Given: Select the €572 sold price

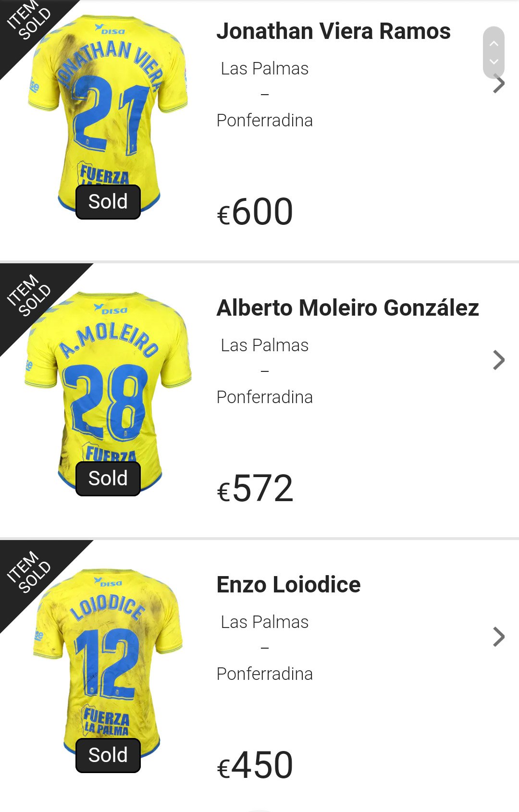Looking at the screenshot, I should pyautogui.click(x=255, y=489).
